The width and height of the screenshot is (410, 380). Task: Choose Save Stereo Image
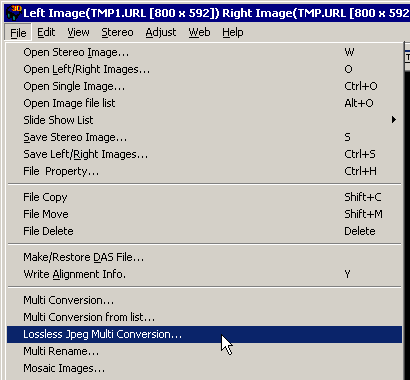pyautogui.click(x=204, y=137)
